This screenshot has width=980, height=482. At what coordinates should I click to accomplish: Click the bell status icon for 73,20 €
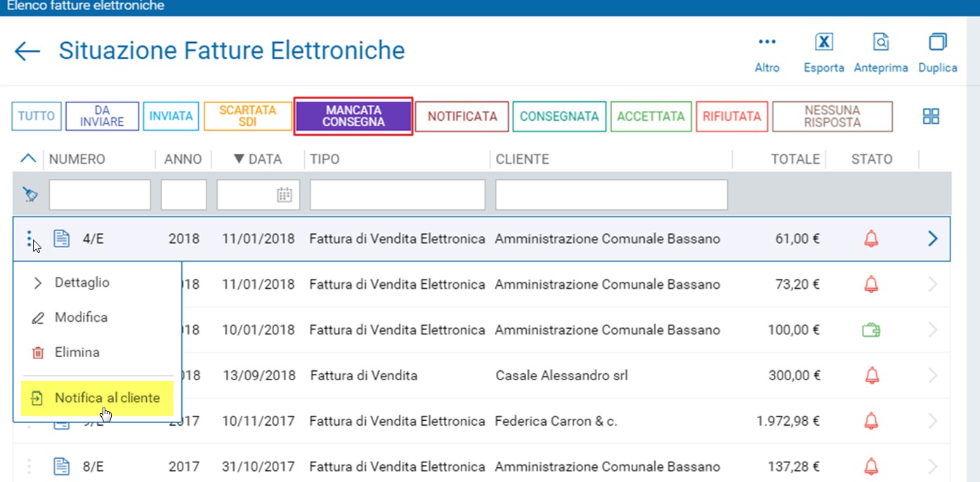point(871,285)
